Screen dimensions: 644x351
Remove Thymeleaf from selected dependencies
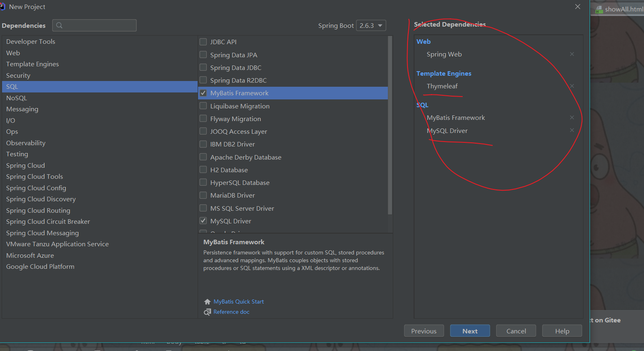click(572, 86)
